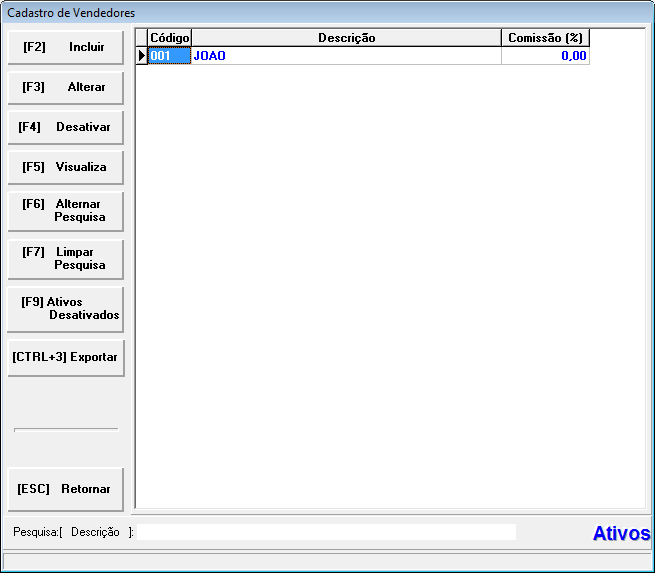Export data using [CTRL+3] Exportar
The image size is (655, 573).
point(65,357)
